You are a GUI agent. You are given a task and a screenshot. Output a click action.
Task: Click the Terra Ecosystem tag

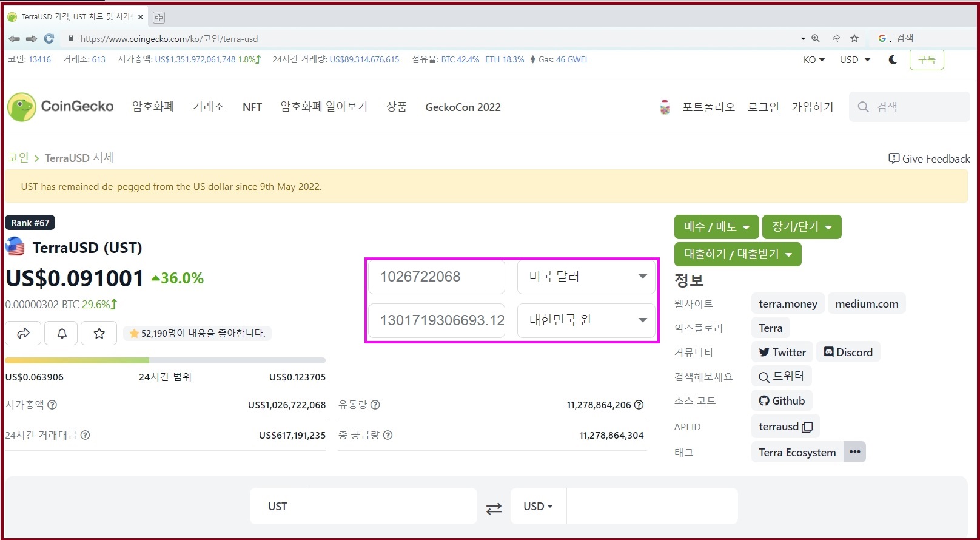(797, 452)
